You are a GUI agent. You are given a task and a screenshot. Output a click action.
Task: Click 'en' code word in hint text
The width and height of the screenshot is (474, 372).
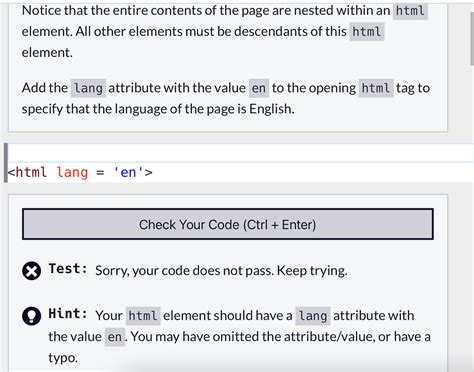click(x=115, y=337)
